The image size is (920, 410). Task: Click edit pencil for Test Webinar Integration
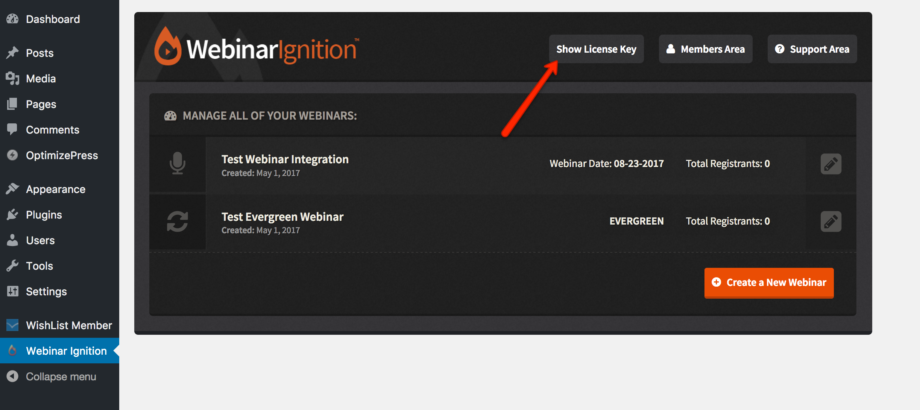(x=830, y=164)
